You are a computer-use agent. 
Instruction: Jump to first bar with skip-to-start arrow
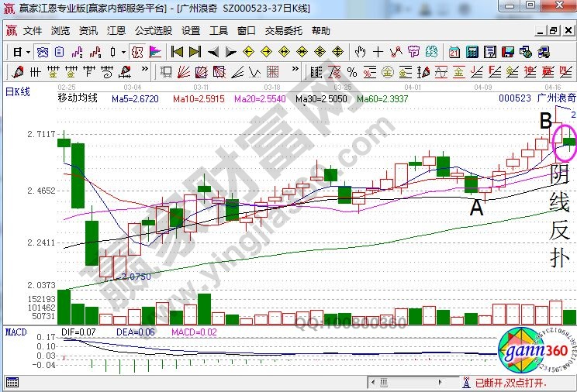click(177, 52)
